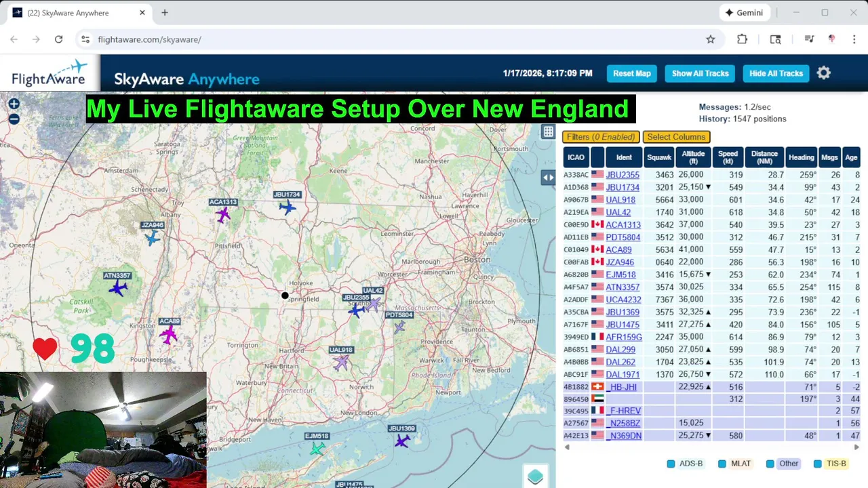Select the JBU2355 plane icon

tap(355, 310)
